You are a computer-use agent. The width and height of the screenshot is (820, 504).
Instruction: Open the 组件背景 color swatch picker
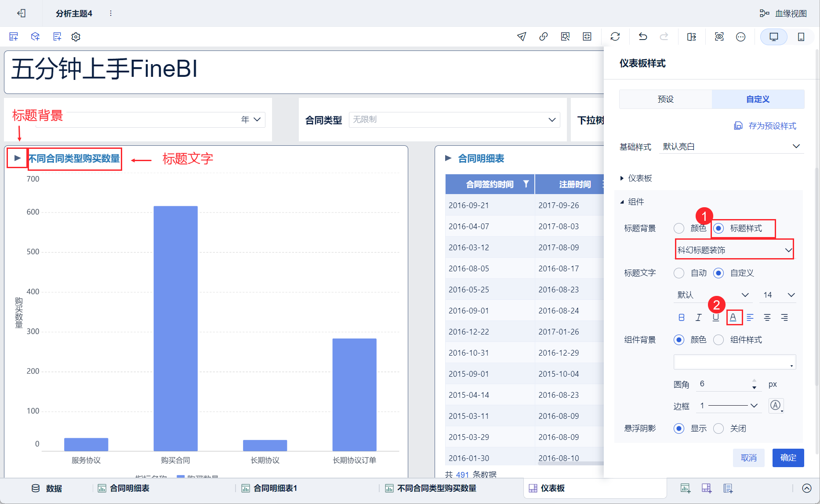(x=735, y=362)
